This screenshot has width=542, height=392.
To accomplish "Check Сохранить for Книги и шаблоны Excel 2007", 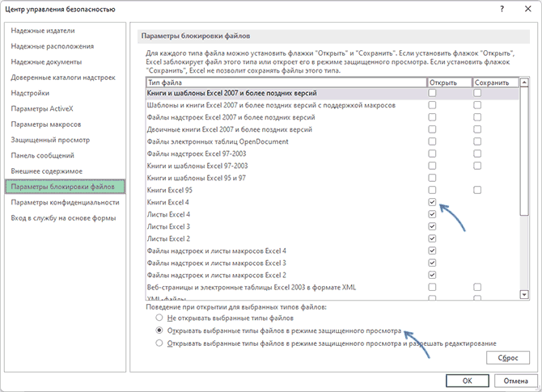I will (477, 93).
